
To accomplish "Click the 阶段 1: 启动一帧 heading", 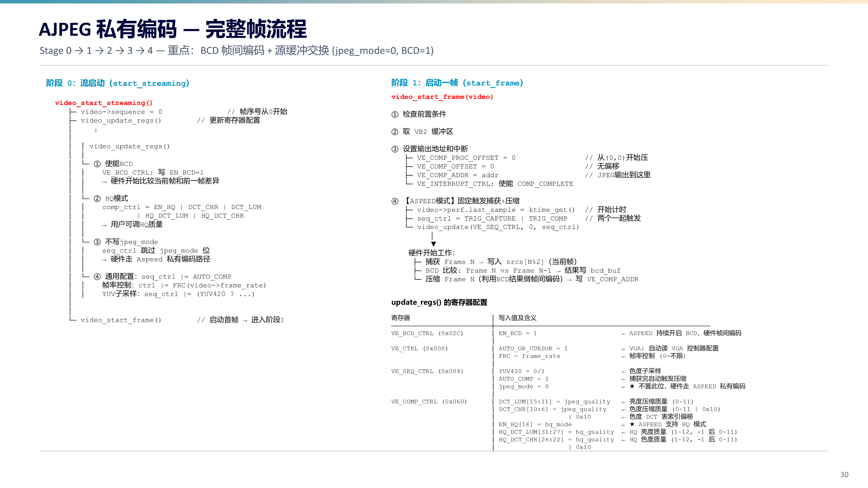I will coord(457,83).
